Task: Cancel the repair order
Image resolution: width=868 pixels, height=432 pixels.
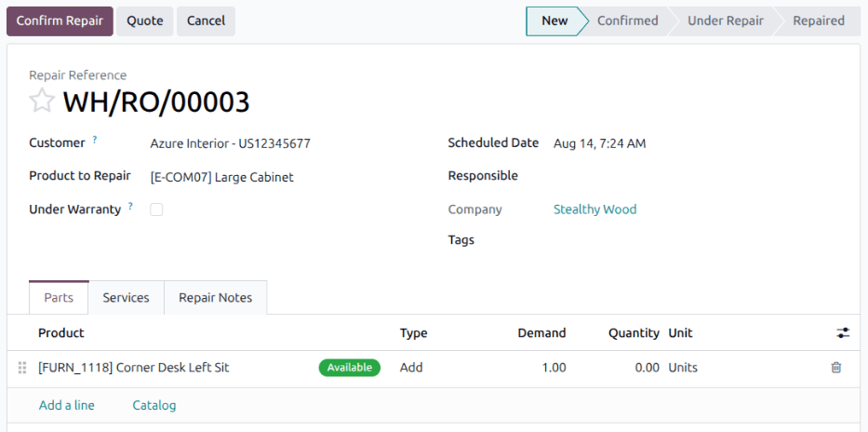Action: tap(206, 21)
